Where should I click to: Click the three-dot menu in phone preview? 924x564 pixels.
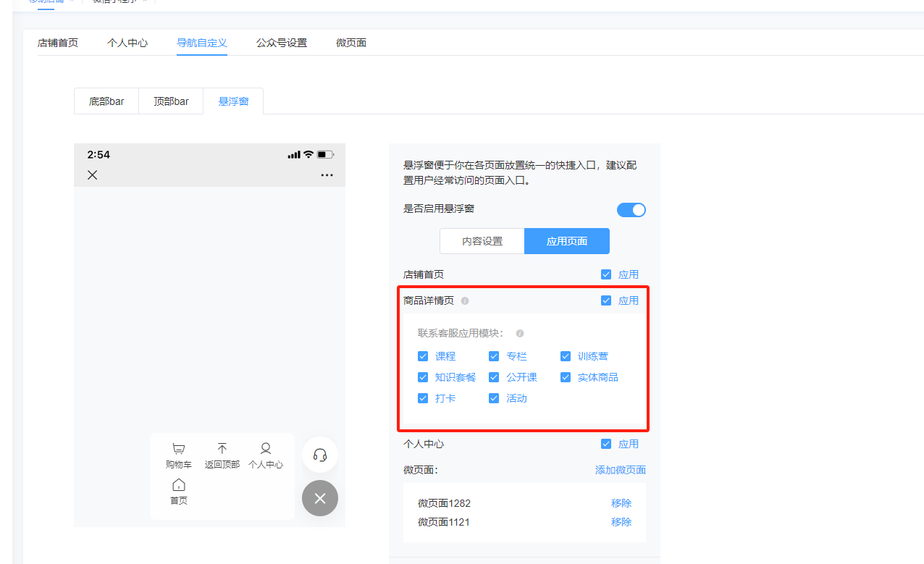327,175
